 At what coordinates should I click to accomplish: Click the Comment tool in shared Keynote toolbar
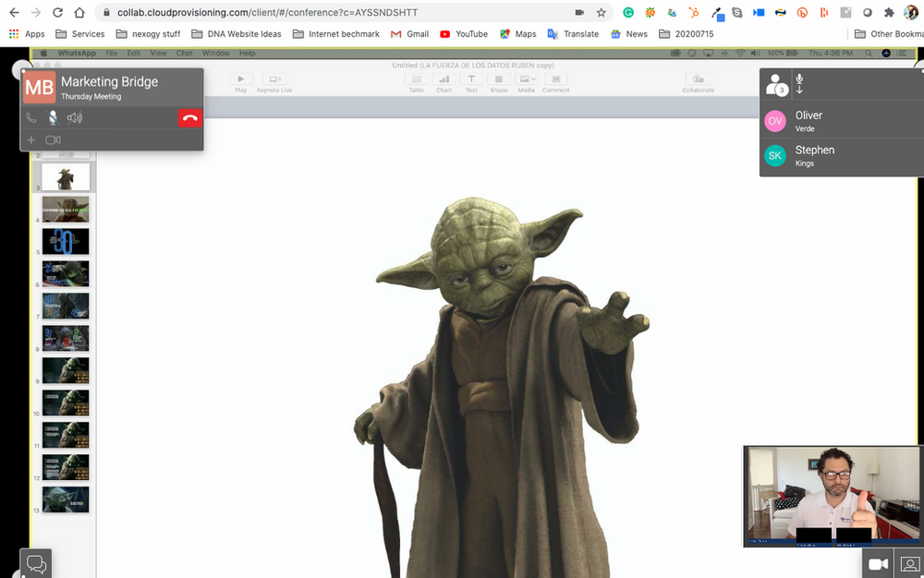click(x=555, y=82)
